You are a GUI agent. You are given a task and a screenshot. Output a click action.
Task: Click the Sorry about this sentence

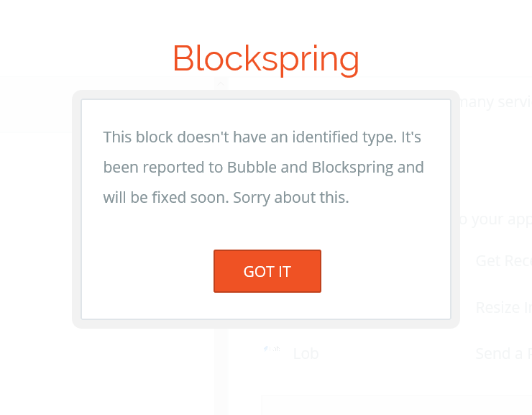[290, 198]
